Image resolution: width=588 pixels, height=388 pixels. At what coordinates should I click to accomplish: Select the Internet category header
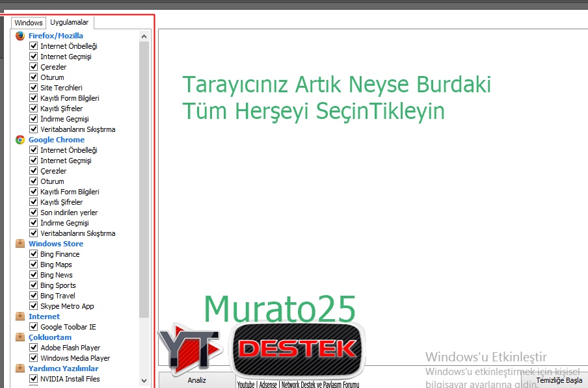(44, 317)
